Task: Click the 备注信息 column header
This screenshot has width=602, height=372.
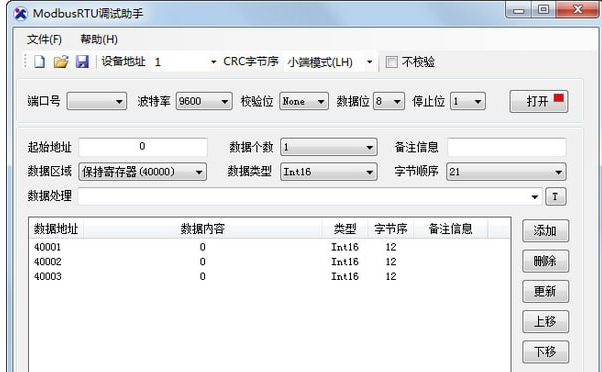Action: [x=450, y=229]
